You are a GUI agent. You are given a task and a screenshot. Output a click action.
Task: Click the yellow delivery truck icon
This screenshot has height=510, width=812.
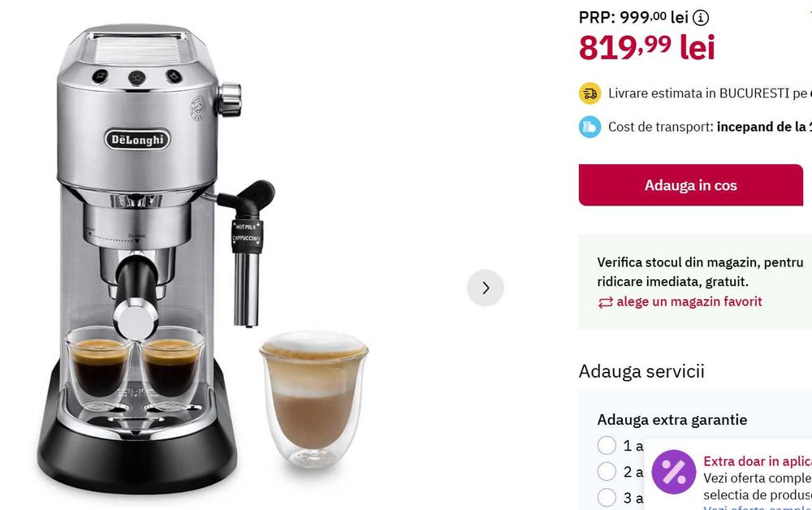[x=590, y=93]
